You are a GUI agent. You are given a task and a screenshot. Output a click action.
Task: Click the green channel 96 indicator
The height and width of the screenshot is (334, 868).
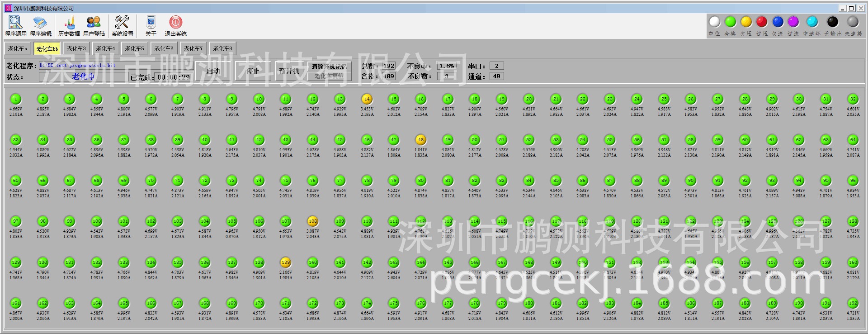pyautogui.click(x=853, y=180)
